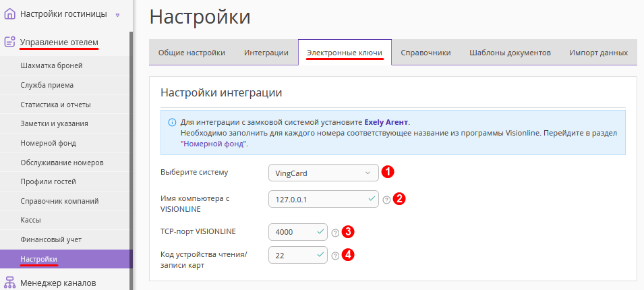The image size is (644, 290).
Task: Click the Настройки интеграции heading
Action: [x=221, y=92]
